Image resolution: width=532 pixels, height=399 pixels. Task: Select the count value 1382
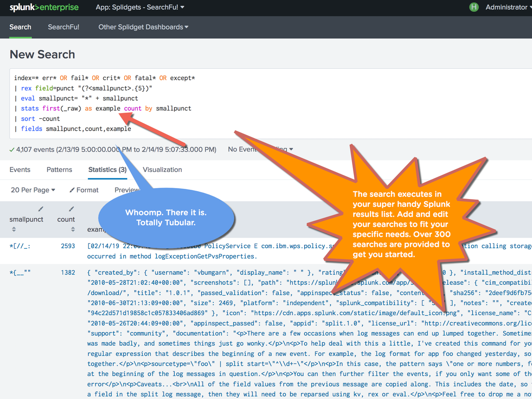coord(68,273)
